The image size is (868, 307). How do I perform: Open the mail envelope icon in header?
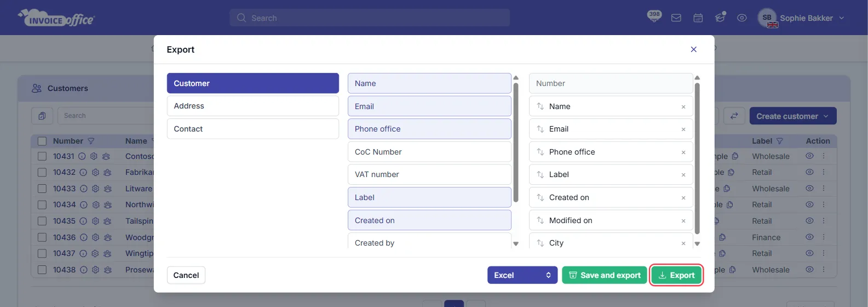click(x=676, y=18)
